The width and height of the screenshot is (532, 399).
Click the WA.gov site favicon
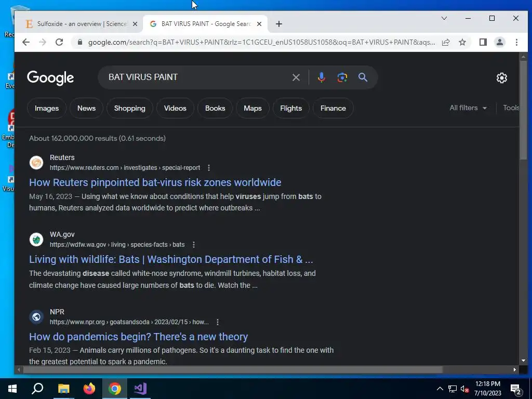tap(36, 240)
